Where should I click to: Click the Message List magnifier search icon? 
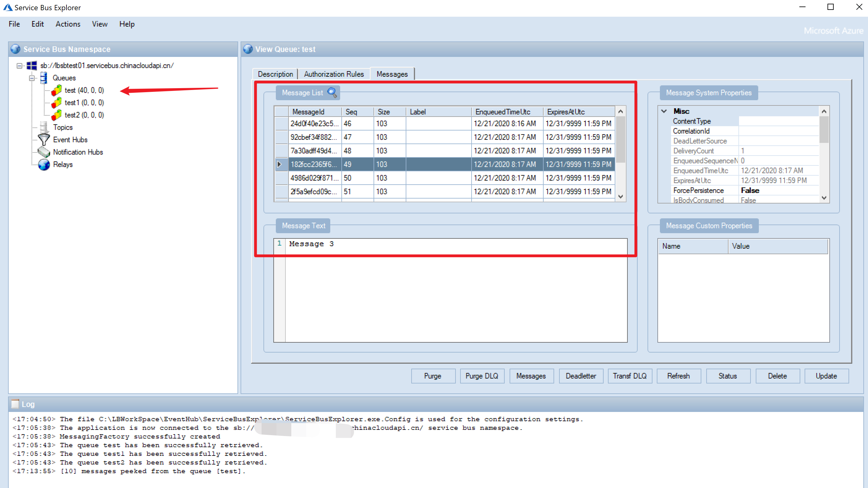point(332,92)
